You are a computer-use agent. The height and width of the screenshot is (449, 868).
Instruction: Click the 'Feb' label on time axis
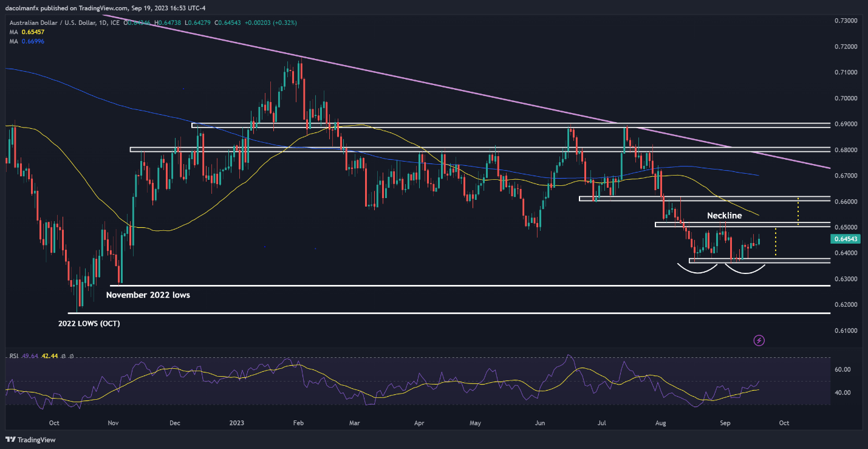point(298,423)
